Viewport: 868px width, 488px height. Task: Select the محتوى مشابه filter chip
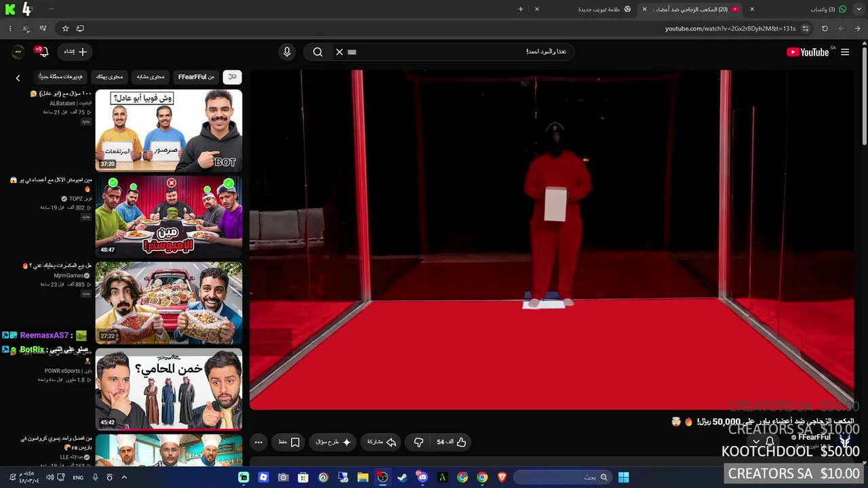[150, 77]
